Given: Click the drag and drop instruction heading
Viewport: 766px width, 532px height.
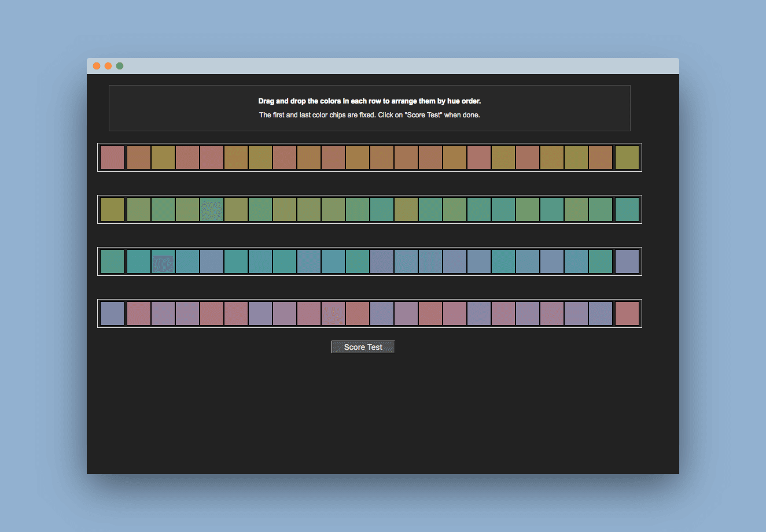Looking at the screenshot, I should click(369, 101).
